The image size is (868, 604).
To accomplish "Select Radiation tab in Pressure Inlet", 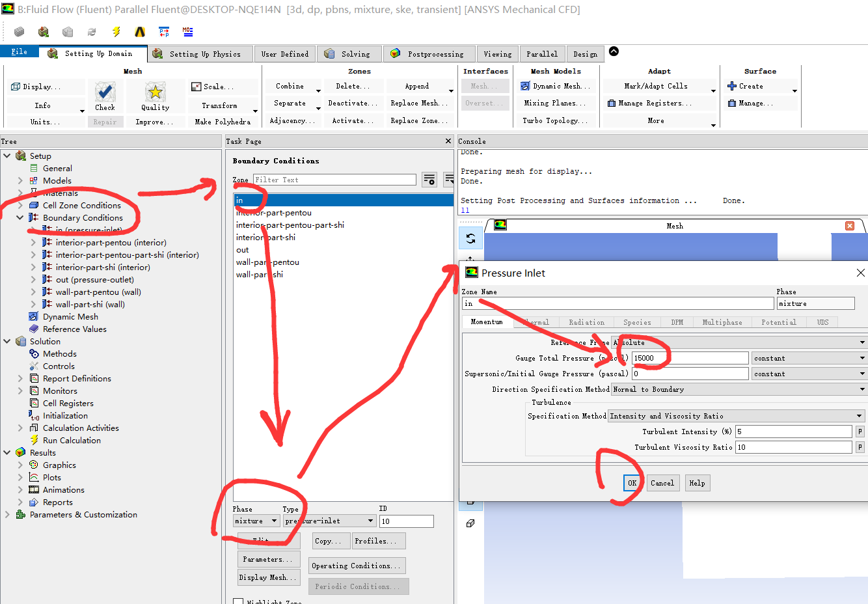I will (x=586, y=322).
